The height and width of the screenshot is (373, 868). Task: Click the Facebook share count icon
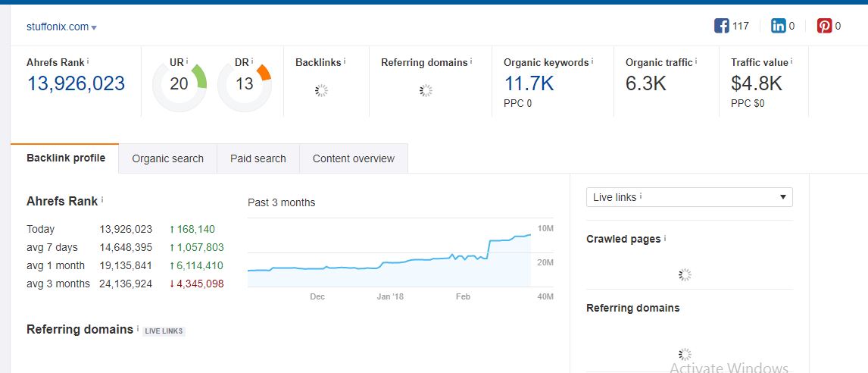[x=721, y=26]
